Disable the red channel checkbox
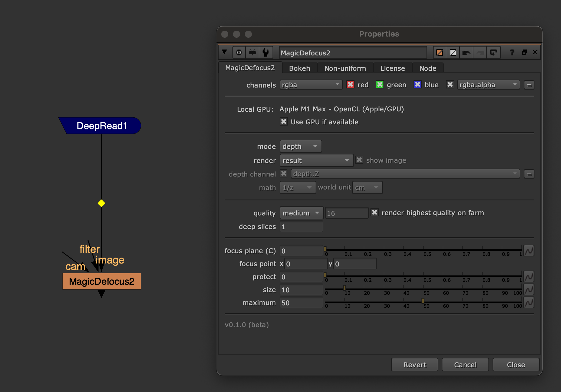561x392 pixels. [350, 85]
